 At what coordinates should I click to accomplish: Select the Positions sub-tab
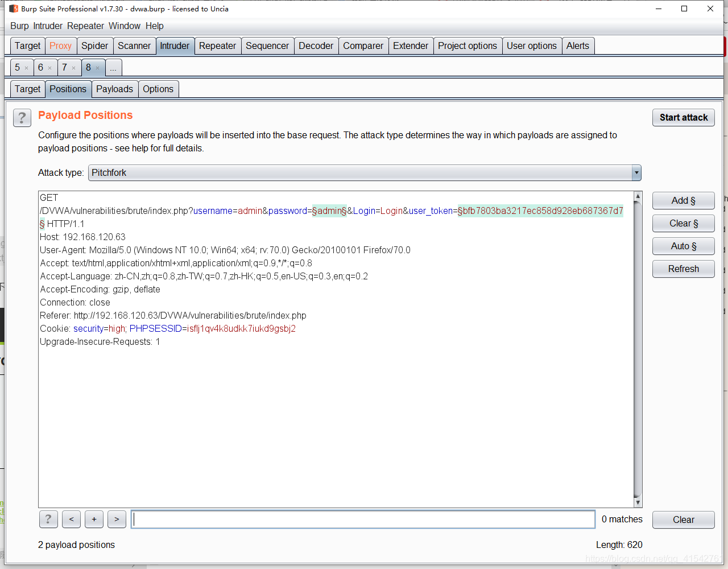click(x=68, y=89)
